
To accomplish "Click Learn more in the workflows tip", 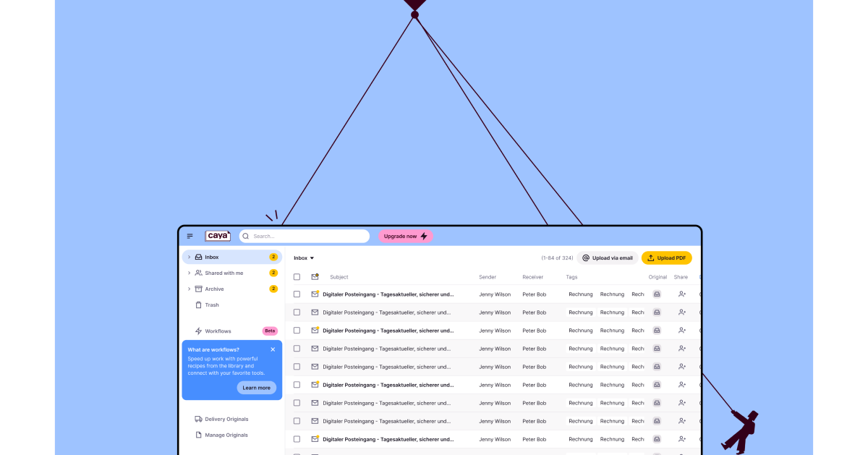I will point(257,388).
